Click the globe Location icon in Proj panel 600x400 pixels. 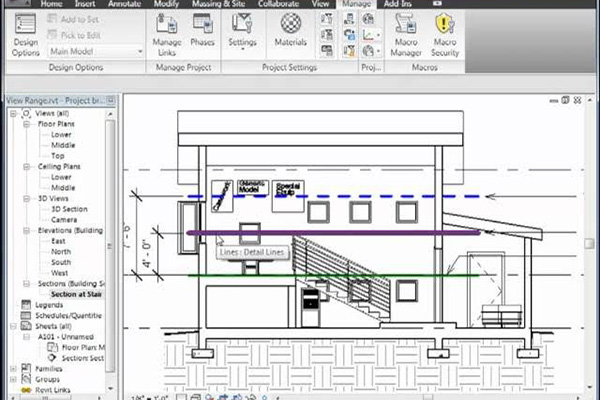[x=368, y=19]
